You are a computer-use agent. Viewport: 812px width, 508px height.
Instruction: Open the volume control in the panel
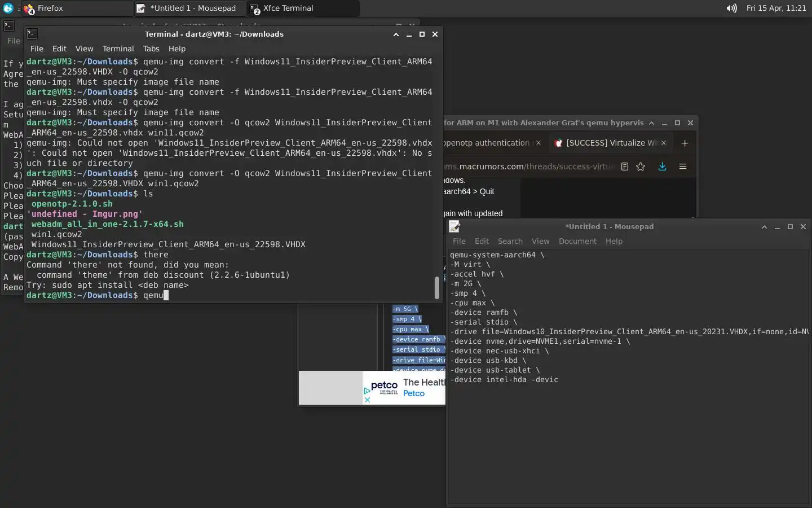pos(731,8)
